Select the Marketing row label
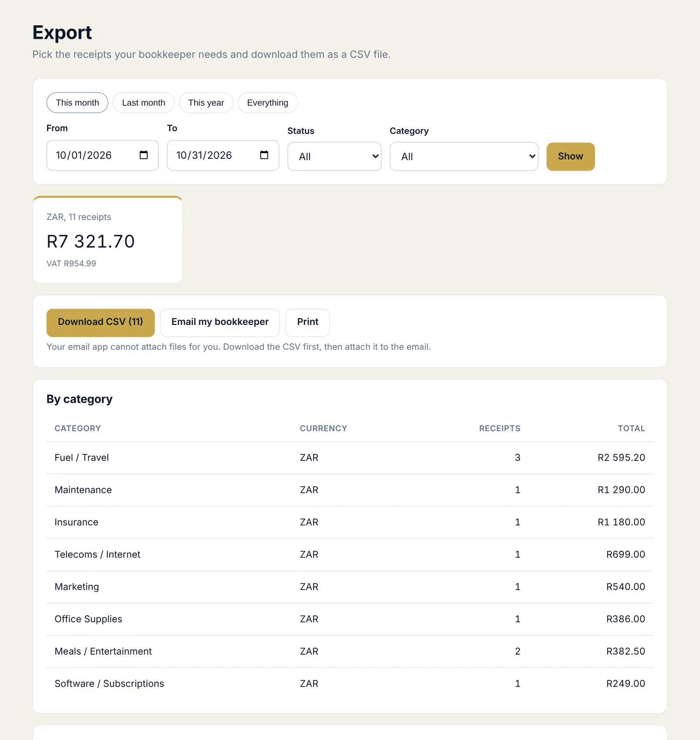 tap(77, 587)
